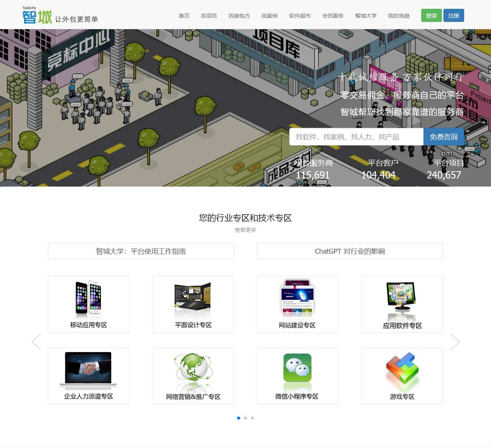Click the 智城帮您找到那家靠谱的服务商 tagline
The width and height of the screenshot is (491, 448).
pos(402,112)
